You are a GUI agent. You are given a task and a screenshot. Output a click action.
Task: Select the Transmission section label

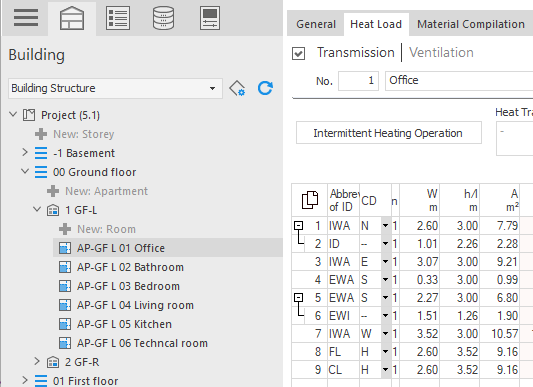(356, 53)
